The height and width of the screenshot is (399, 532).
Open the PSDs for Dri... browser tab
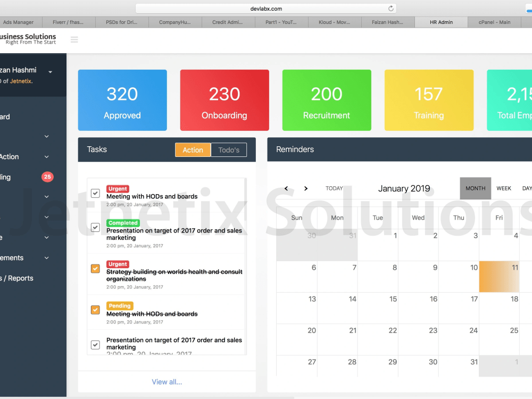[x=121, y=22]
